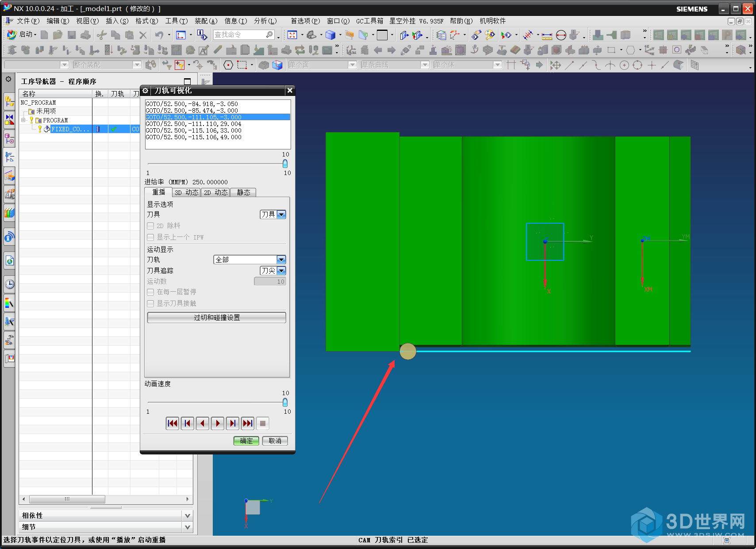Click the stop playback button
Screen dimensions: 756x549
(262, 423)
